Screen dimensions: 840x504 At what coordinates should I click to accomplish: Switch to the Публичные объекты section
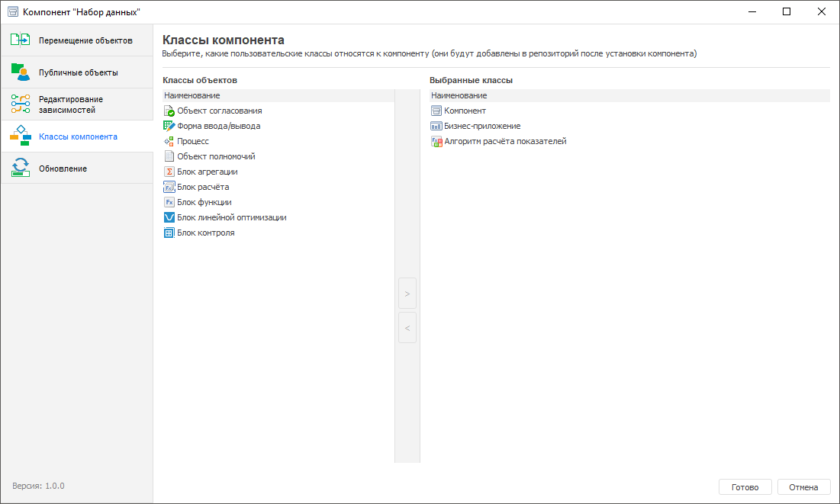[76, 72]
